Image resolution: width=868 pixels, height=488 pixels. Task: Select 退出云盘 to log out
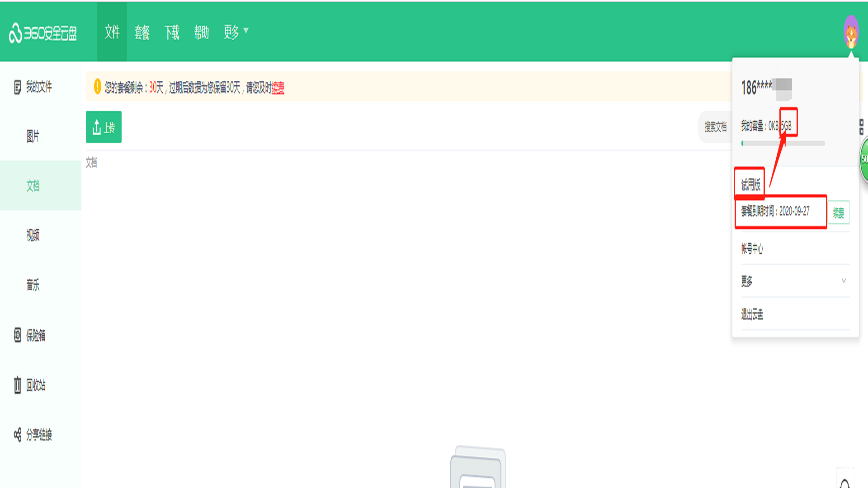click(x=752, y=314)
